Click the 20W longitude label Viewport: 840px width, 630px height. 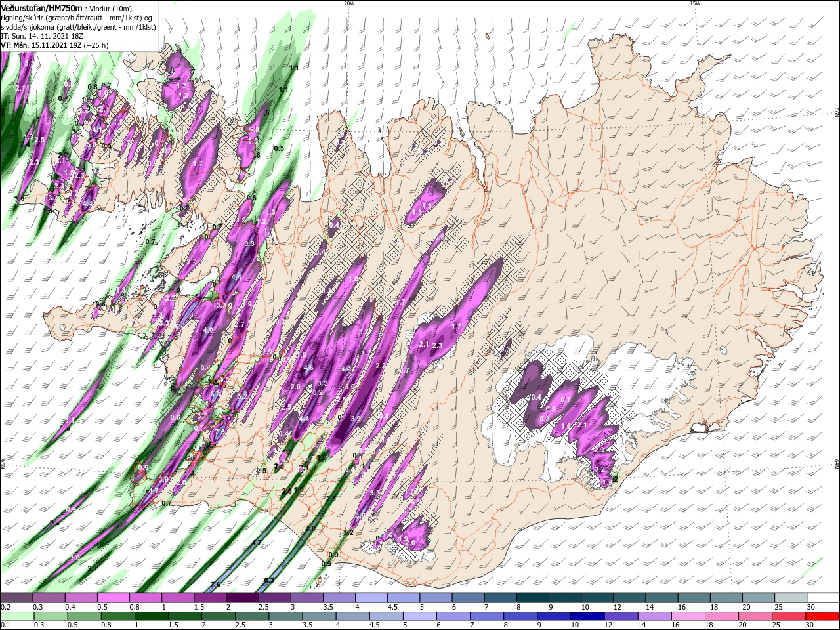[349, 3]
